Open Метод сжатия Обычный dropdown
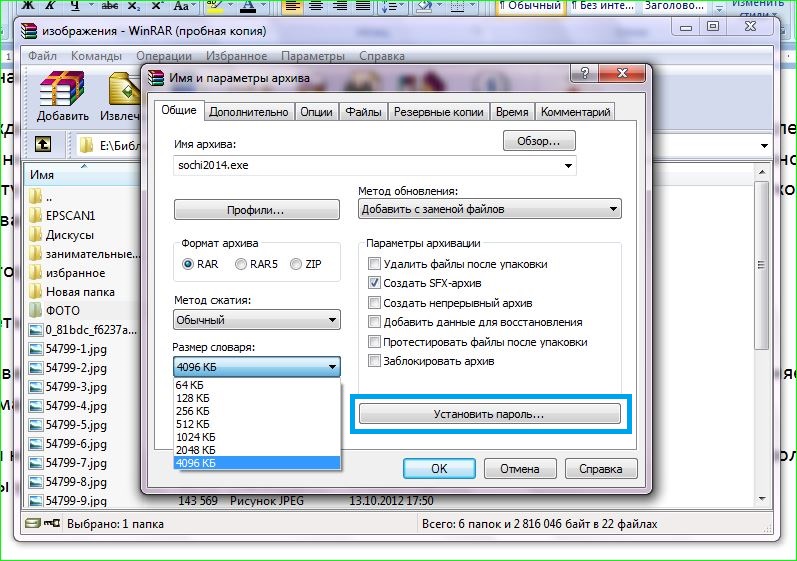Image resolution: width=797 pixels, height=561 pixels. tap(257, 320)
